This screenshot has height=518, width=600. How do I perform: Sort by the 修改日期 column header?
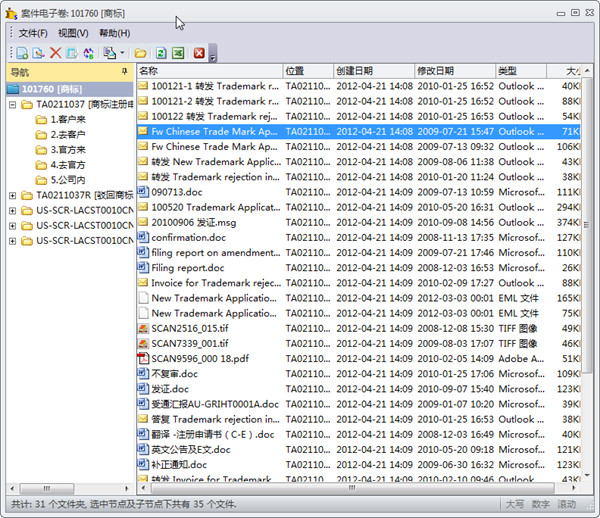pyautogui.click(x=455, y=71)
